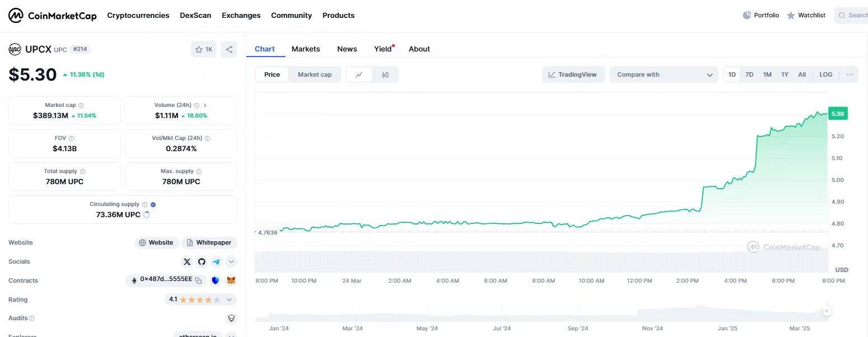Click the Vol/Mkt Cap info icon
The image size is (868, 337).
pos(208,138)
